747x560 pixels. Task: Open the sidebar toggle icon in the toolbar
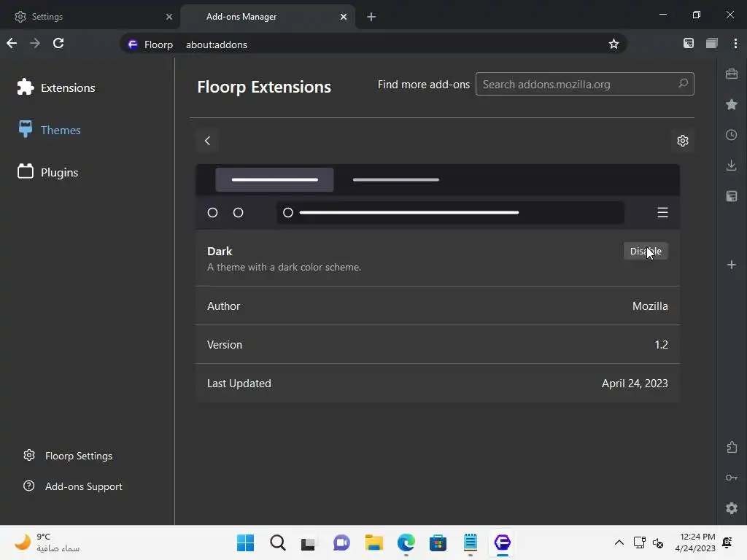689,43
